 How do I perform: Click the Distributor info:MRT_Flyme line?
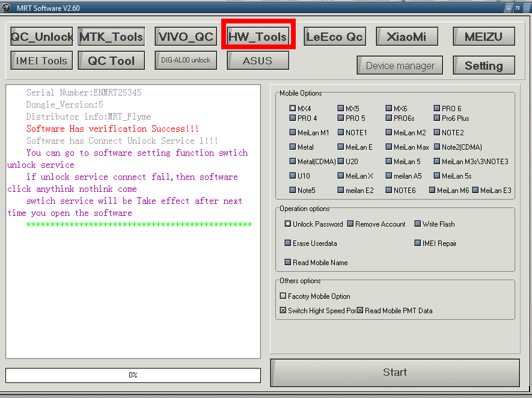[88, 117]
